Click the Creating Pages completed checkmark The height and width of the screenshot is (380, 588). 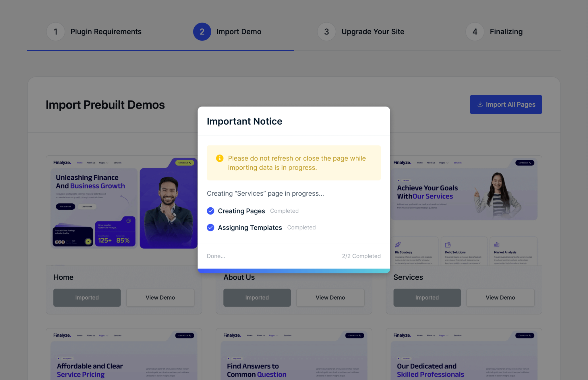(210, 211)
